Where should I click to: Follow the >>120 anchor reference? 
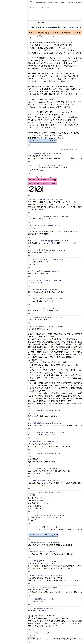pos(32,413)
